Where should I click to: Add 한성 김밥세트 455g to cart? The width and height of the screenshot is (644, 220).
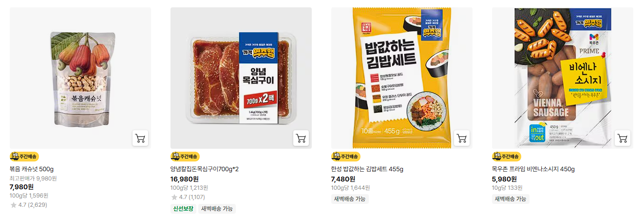coord(462,138)
